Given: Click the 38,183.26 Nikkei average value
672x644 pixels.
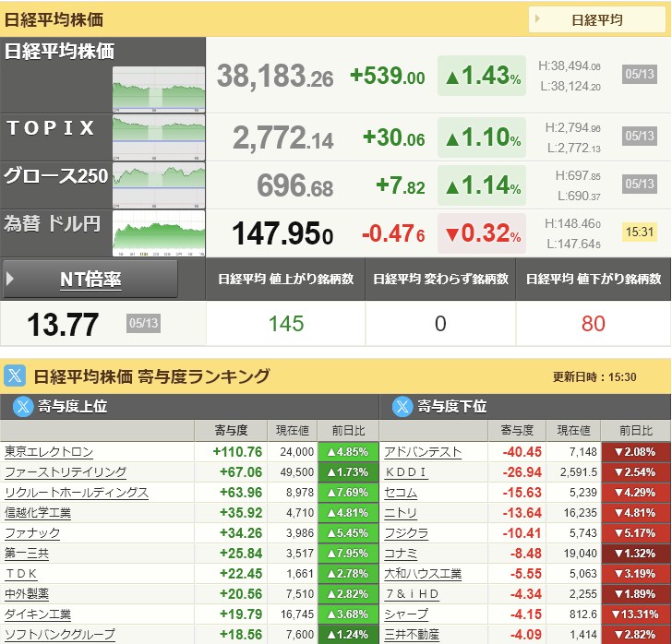Looking at the screenshot, I should point(275,77).
